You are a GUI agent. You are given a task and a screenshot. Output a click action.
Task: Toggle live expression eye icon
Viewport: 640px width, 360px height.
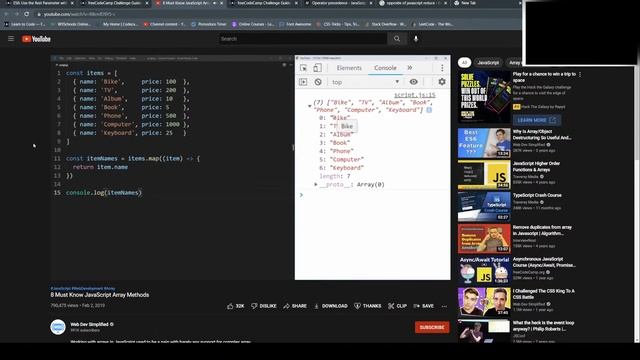(413, 82)
